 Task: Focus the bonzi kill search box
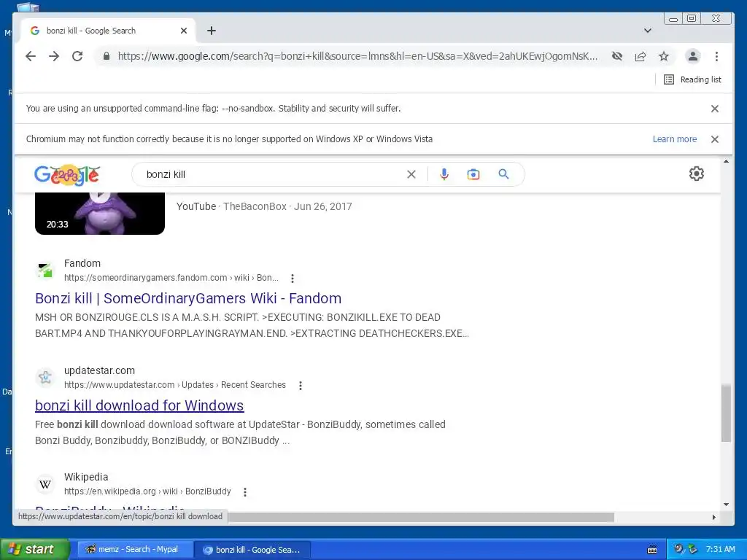[x=271, y=174]
